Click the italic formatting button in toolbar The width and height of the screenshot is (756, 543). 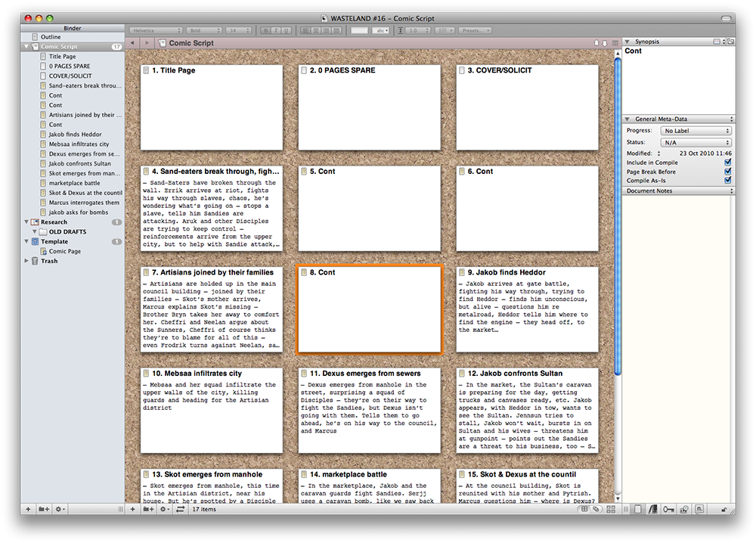277,30
